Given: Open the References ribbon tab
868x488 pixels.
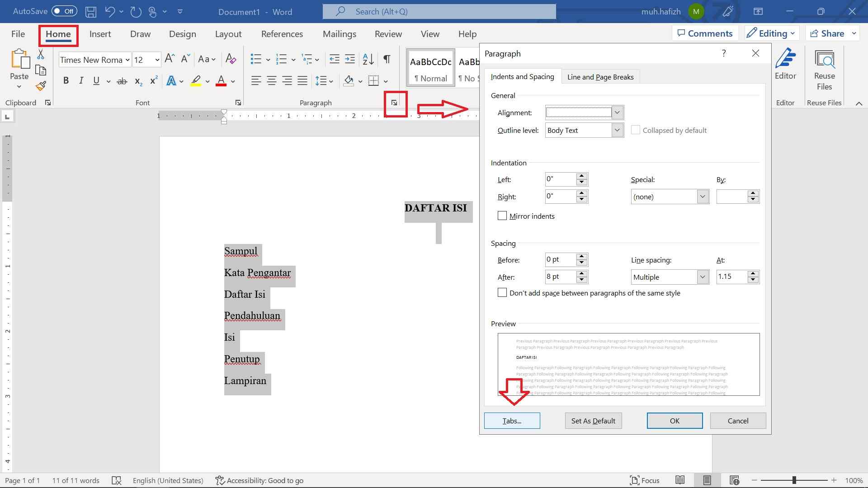Looking at the screenshot, I should point(282,33).
